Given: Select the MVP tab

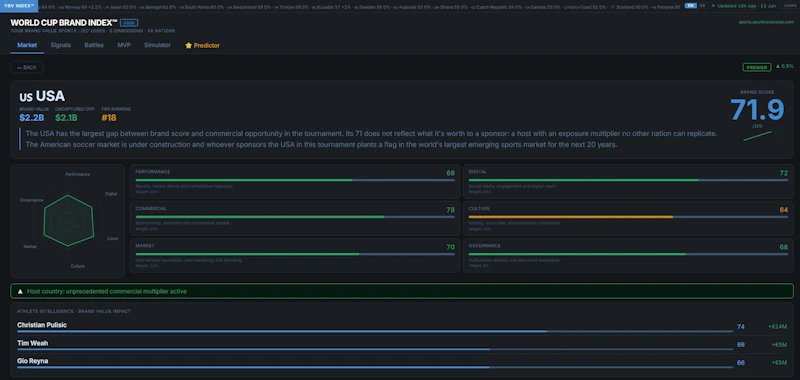Looking at the screenshot, I should [124, 45].
